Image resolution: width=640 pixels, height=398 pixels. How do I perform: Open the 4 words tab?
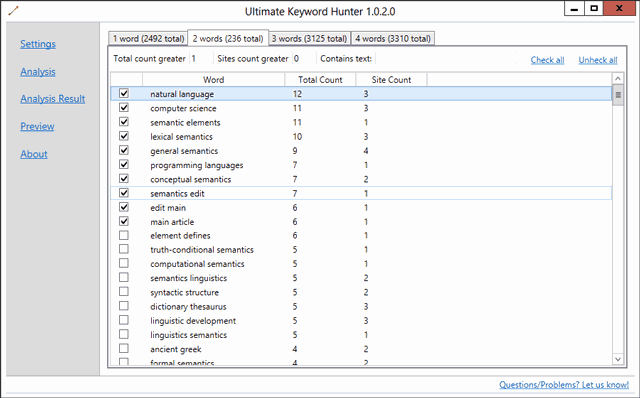tap(393, 38)
